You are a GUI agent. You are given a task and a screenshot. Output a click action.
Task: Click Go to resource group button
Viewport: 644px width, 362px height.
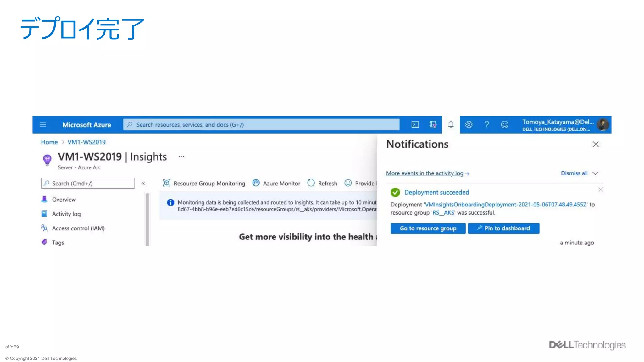pos(428,228)
